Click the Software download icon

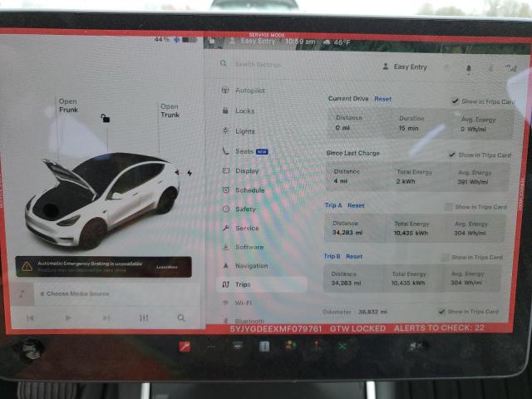tap(225, 247)
